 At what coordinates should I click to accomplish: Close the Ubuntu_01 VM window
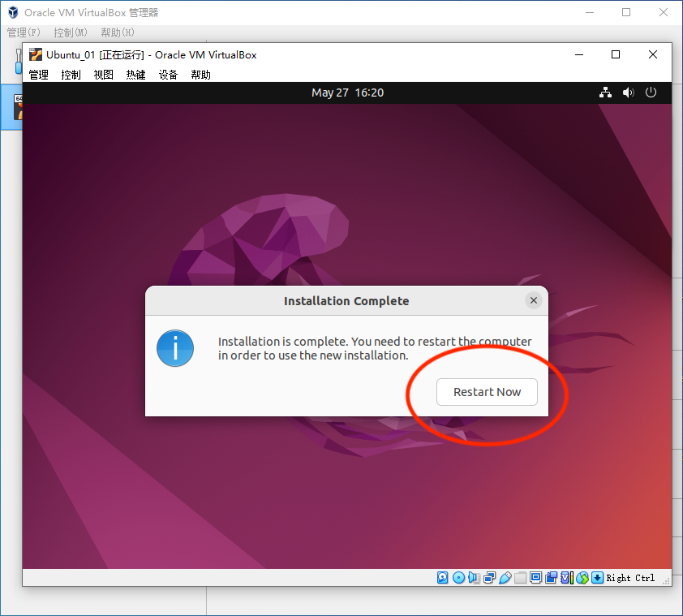pyautogui.click(x=652, y=54)
